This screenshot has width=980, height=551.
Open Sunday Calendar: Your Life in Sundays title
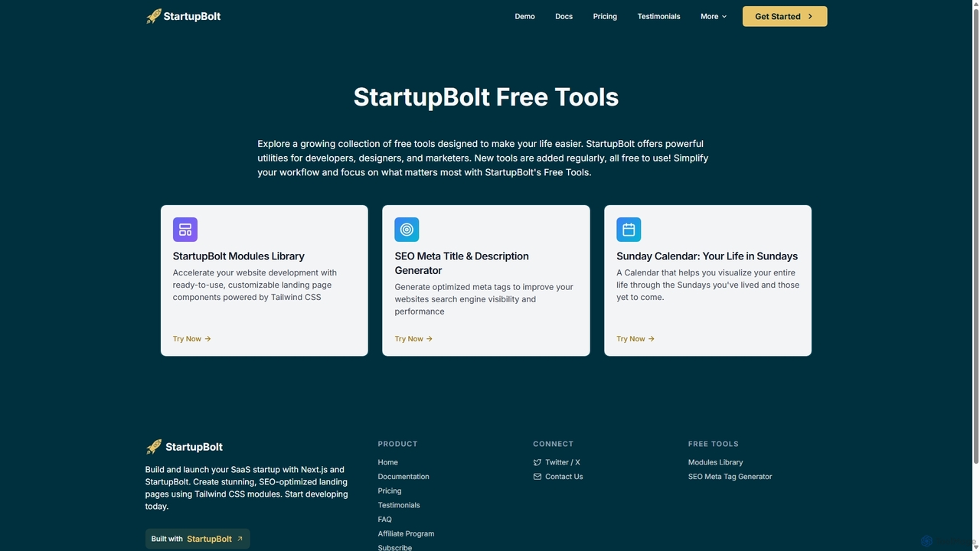pyautogui.click(x=707, y=256)
